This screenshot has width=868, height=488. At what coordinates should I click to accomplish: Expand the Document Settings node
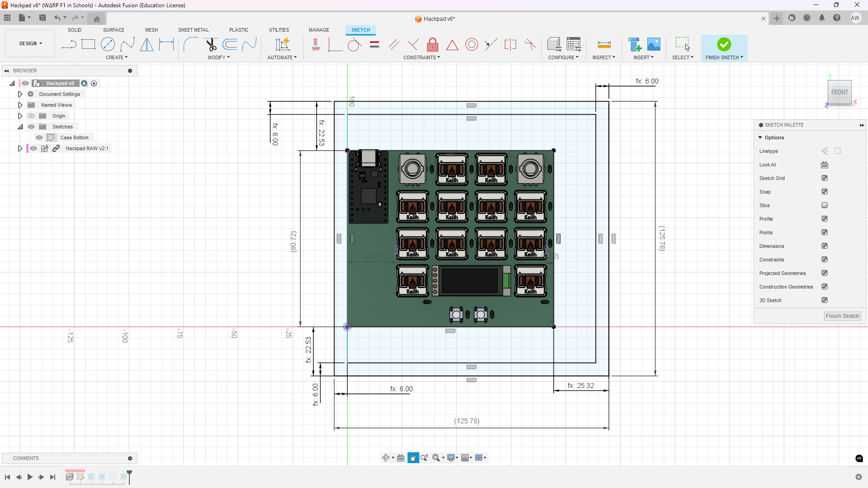coord(20,94)
